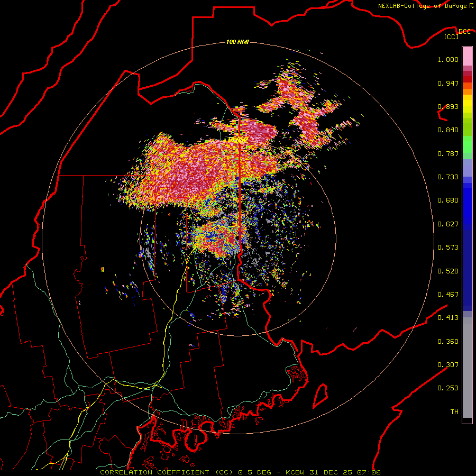Click the 100 NMI range ring label

click(237, 42)
